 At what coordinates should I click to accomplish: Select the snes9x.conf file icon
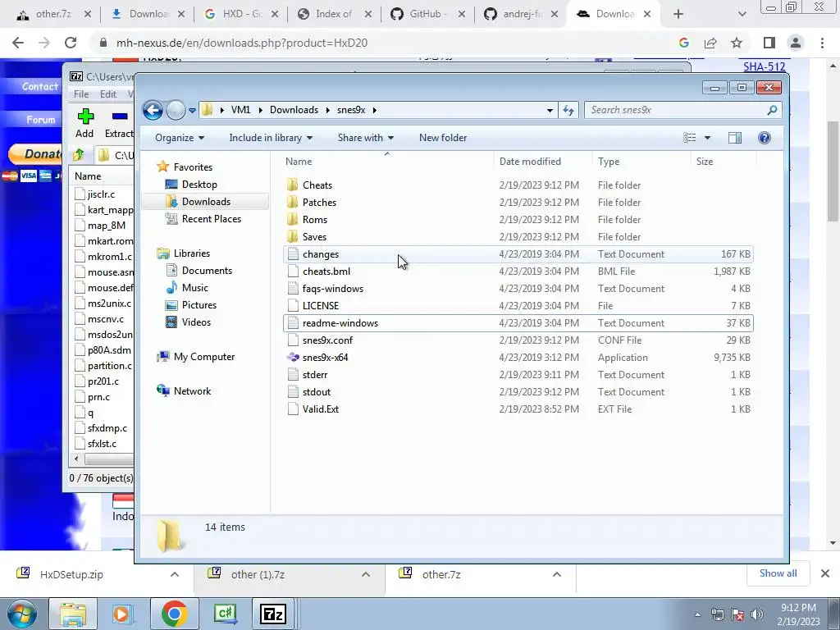(293, 340)
